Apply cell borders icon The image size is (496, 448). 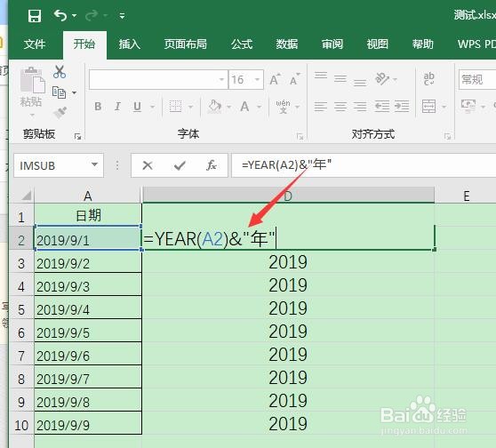[176, 107]
